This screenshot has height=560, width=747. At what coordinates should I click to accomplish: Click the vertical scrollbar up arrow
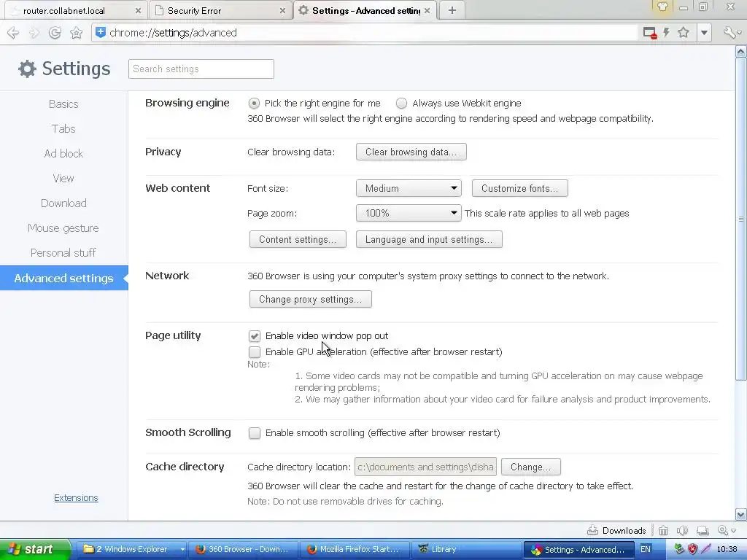pyautogui.click(x=741, y=52)
